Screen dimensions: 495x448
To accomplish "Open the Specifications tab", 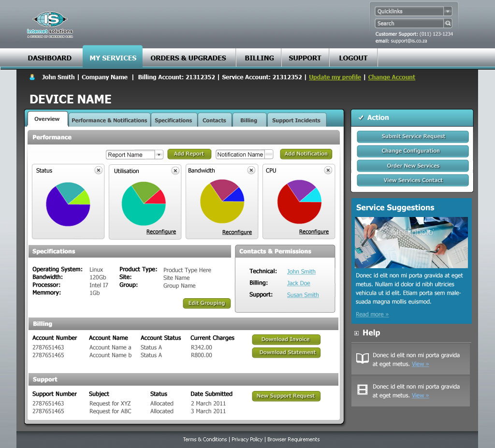I will [x=173, y=120].
